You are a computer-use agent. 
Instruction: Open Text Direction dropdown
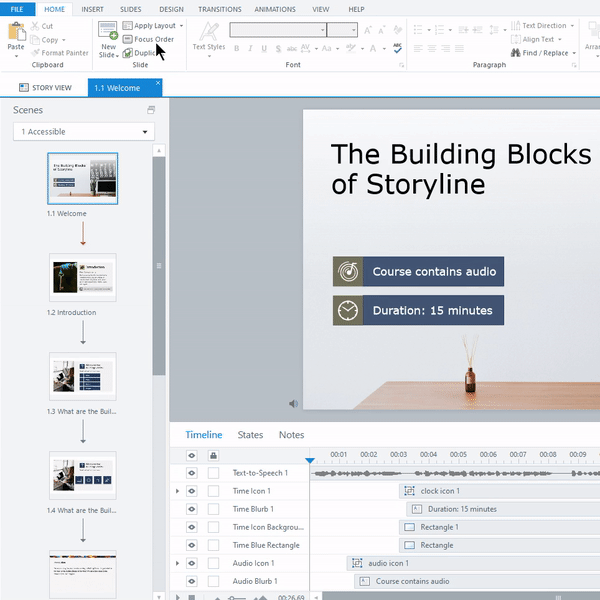click(x=543, y=26)
